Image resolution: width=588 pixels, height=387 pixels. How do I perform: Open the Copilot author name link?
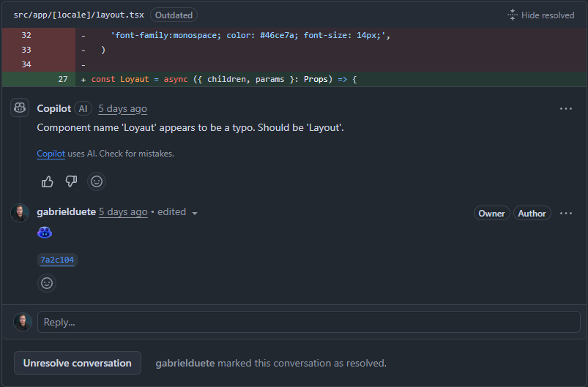pos(54,109)
